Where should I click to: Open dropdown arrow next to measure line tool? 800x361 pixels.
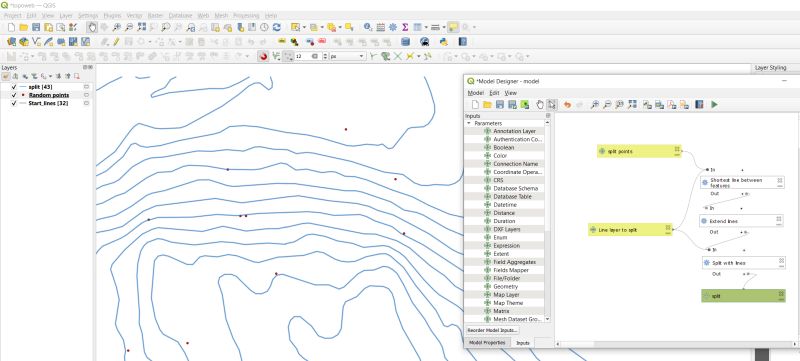click(x=444, y=28)
